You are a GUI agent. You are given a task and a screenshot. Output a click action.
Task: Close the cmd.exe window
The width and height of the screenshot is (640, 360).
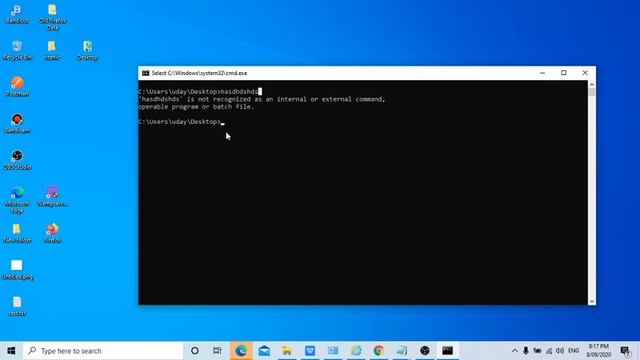[x=585, y=73]
